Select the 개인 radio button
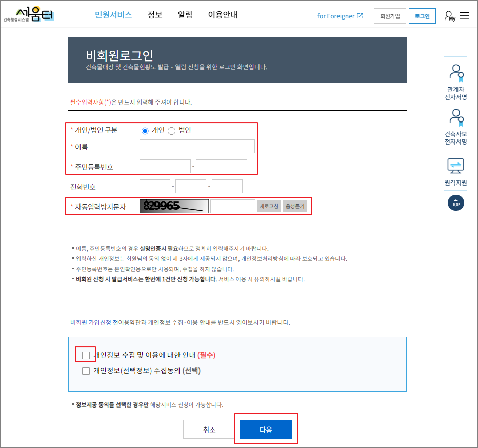The image size is (478, 448). click(144, 130)
